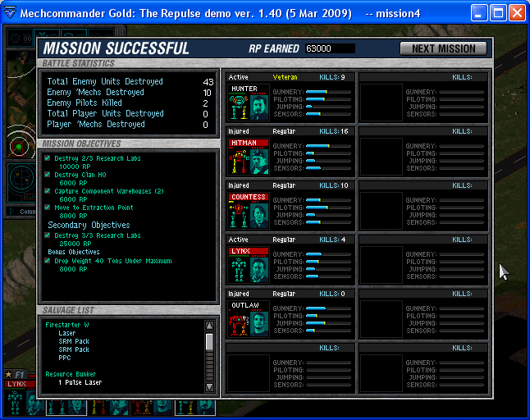The height and width of the screenshot is (420, 530).
Task: Toggle Destroy 2/3 Research Labs checkbox
Action: pos(48,157)
